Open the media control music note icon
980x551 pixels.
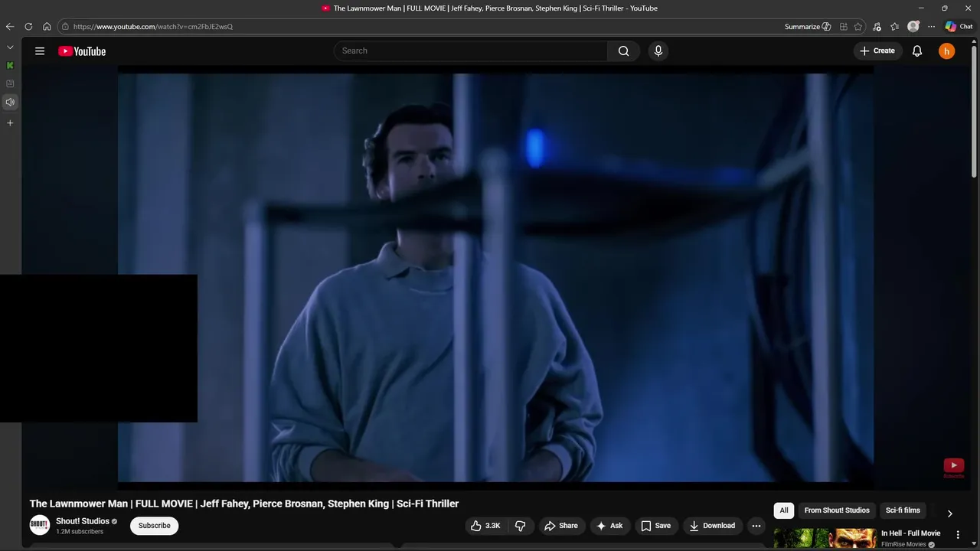point(877,26)
